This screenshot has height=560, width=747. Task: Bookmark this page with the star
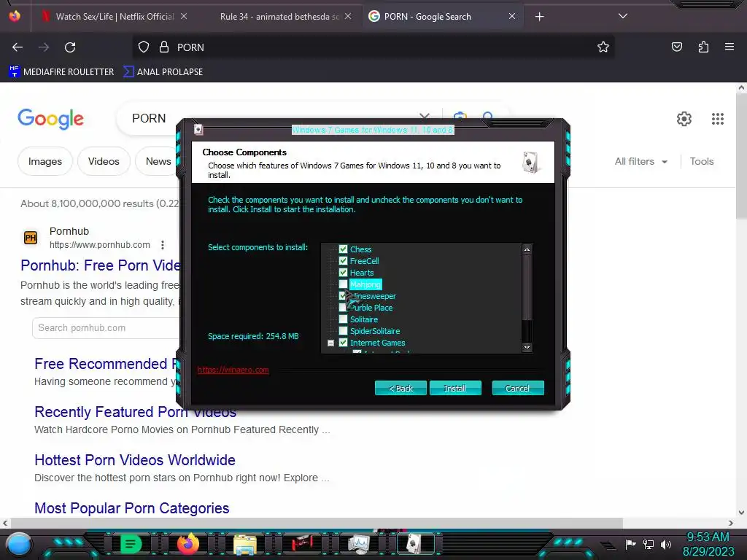click(603, 47)
